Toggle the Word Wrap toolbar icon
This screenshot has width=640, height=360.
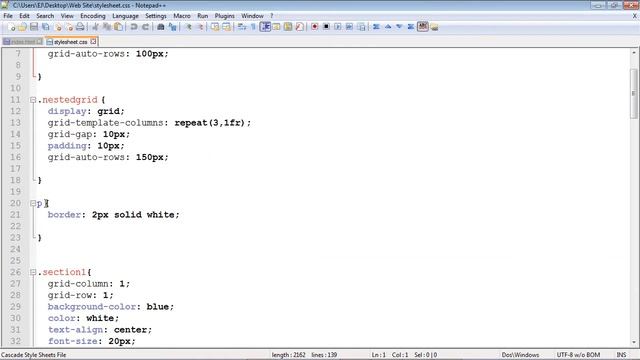(x=242, y=27)
